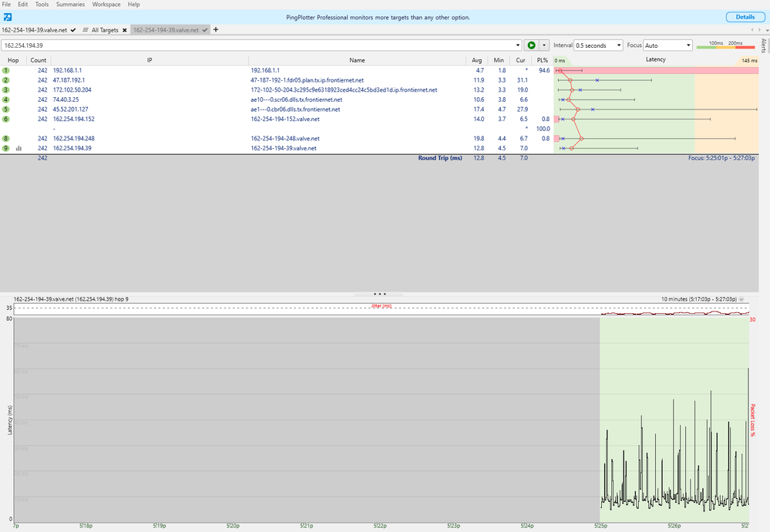This screenshot has height=532, width=770.
Task: Sort by the Hop column header
Action: click(13, 60)
